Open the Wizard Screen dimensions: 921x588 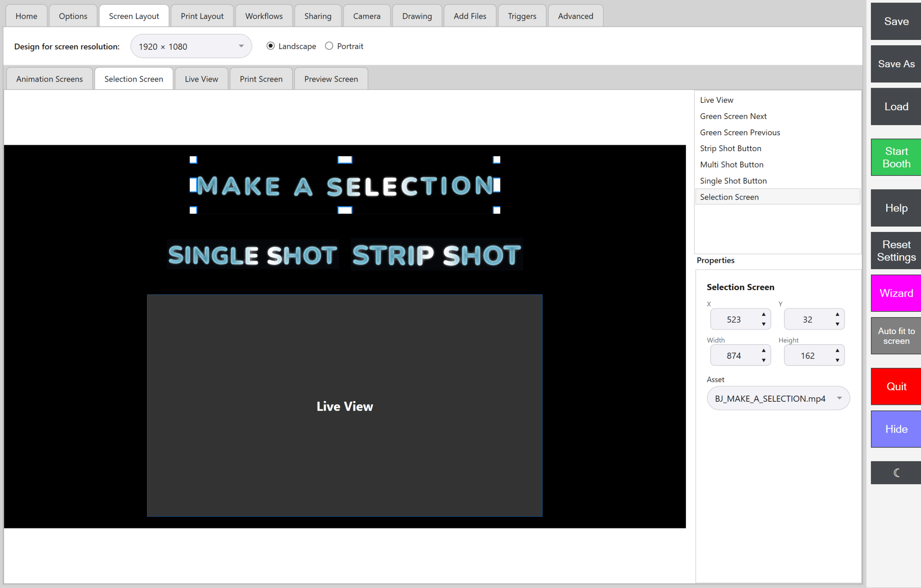click(896, 293)
